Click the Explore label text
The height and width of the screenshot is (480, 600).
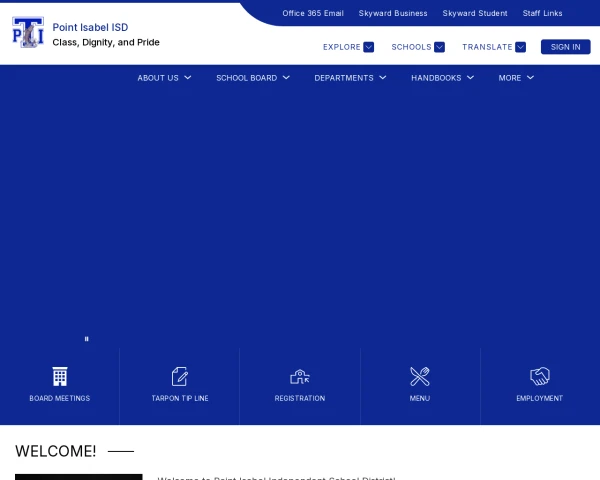coord(342,47)
